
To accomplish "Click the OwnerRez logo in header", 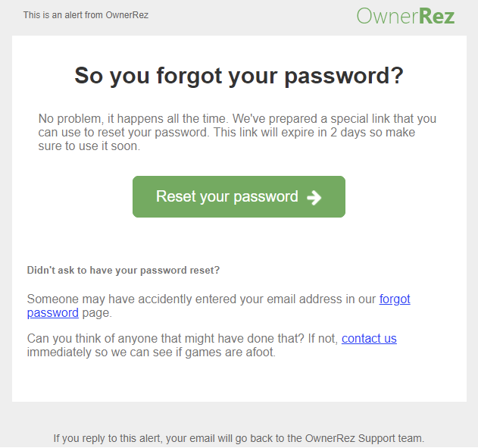I will 405,15.
